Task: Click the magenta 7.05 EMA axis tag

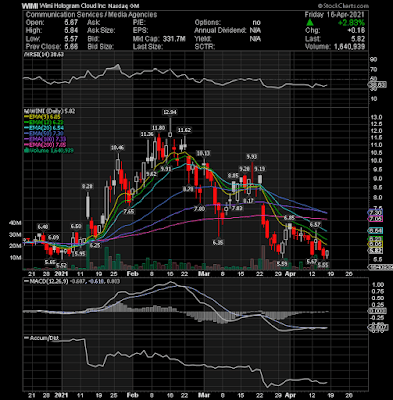Action: click(x=375, y=219)
